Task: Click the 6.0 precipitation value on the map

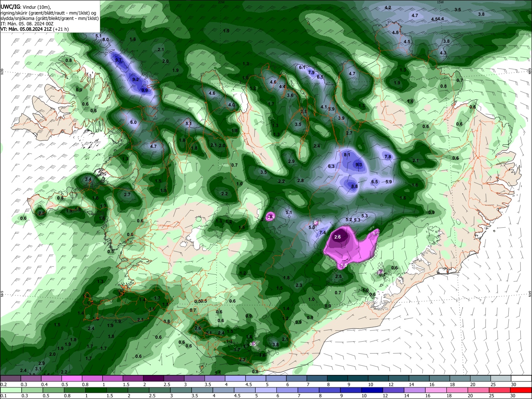Action: tap(133, 122)
